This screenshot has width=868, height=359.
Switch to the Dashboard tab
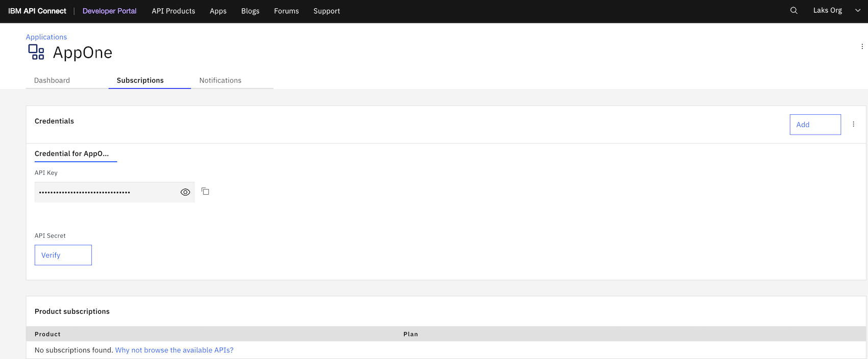pos(52,81)
